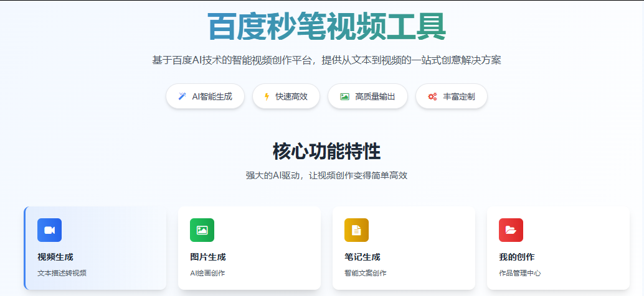The image size is (644, 296).
Task: Click the blue video camera icon
Action: click(49, 230)
